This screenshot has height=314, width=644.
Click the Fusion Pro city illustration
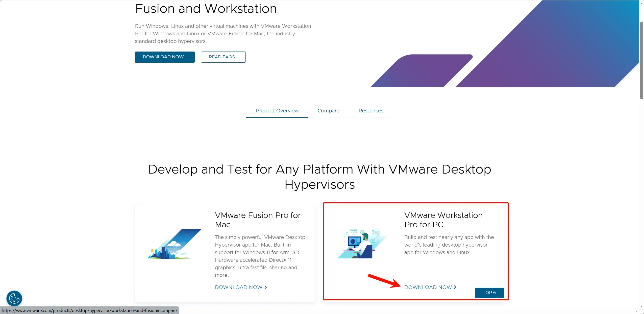click(x=175, y=244)
